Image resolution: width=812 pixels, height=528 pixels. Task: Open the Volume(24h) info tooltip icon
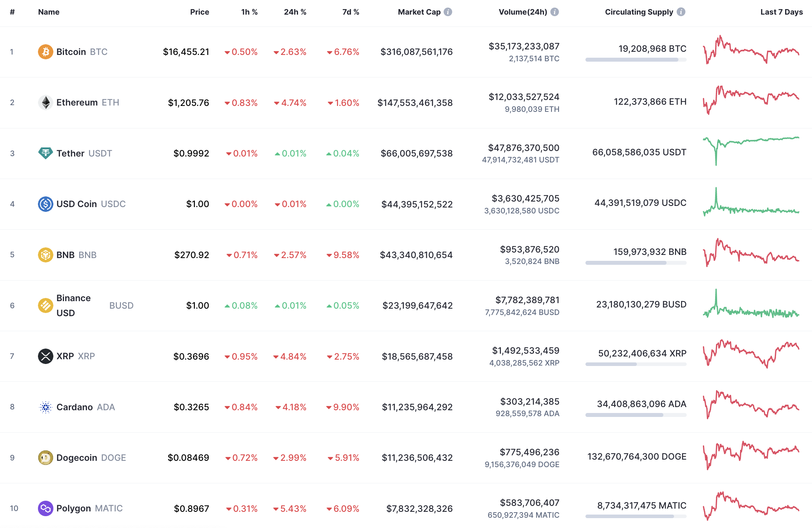555,12
